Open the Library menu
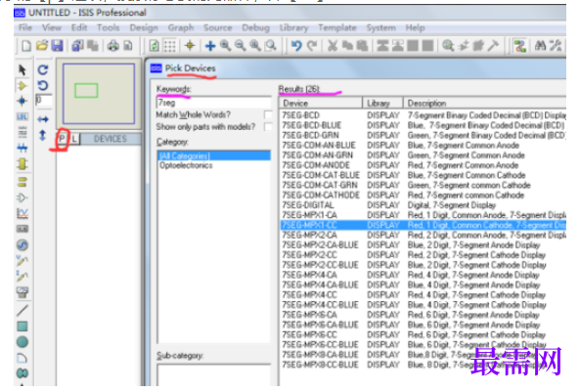The image size is (580, 392). click(293, 27)
